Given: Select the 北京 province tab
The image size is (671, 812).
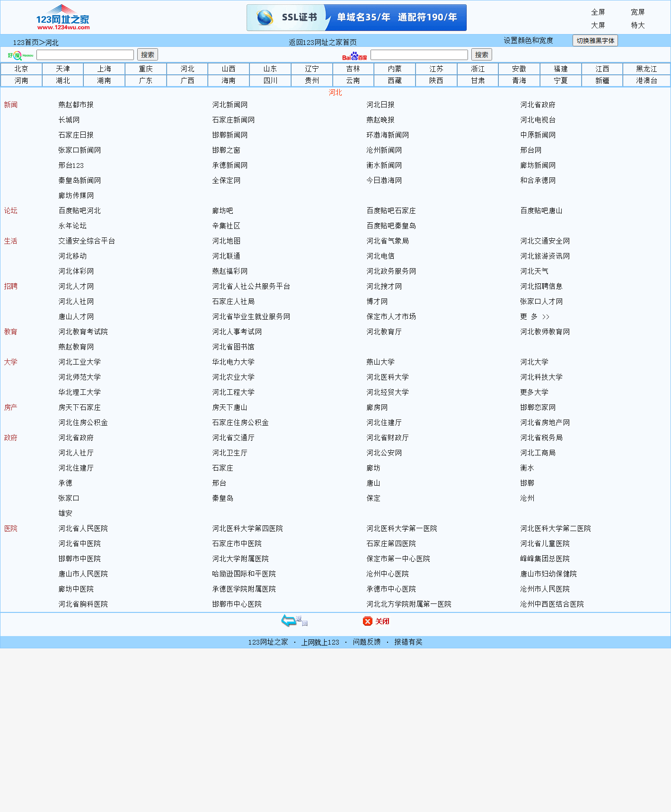Looking at the screenshot, I should [x=21, y=69].
